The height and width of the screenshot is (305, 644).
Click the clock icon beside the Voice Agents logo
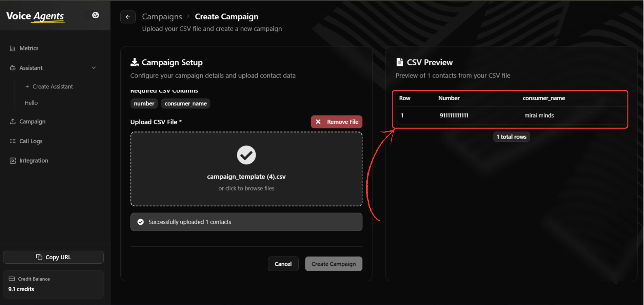coord(95,15)
